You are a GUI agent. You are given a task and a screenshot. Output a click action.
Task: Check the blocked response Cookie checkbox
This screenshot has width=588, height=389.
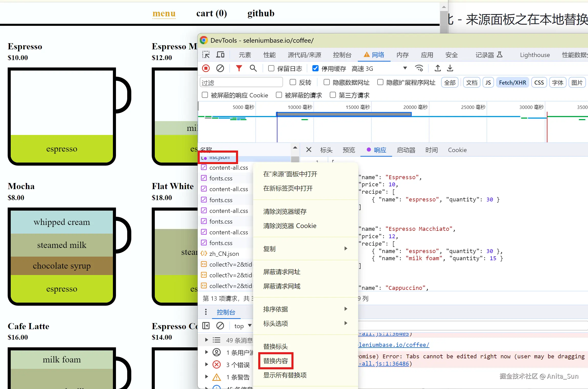[x=205, y=95]
